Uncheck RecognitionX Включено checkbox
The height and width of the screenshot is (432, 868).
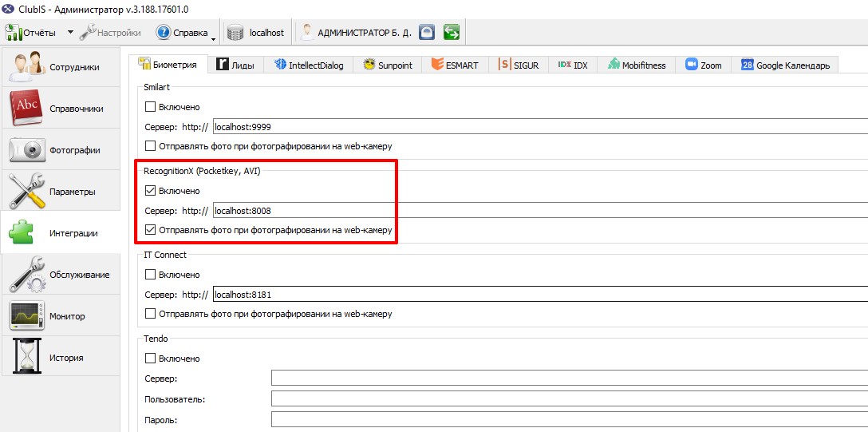click(150, 191)
